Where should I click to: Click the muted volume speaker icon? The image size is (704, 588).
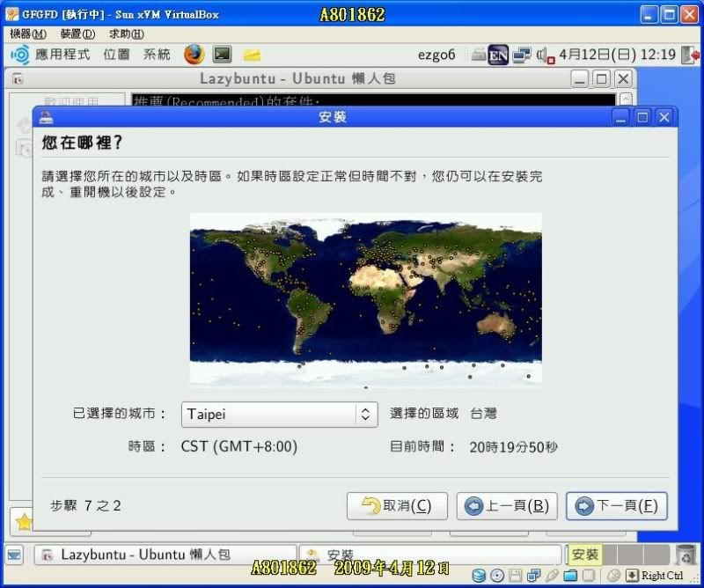click(545, 55)
